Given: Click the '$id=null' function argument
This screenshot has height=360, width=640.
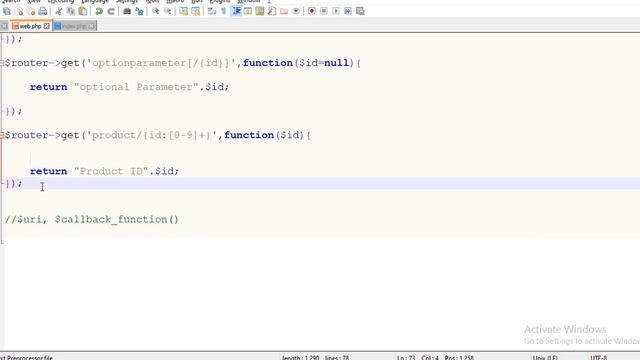Looking at the screenshot, I should pos(324,63).
